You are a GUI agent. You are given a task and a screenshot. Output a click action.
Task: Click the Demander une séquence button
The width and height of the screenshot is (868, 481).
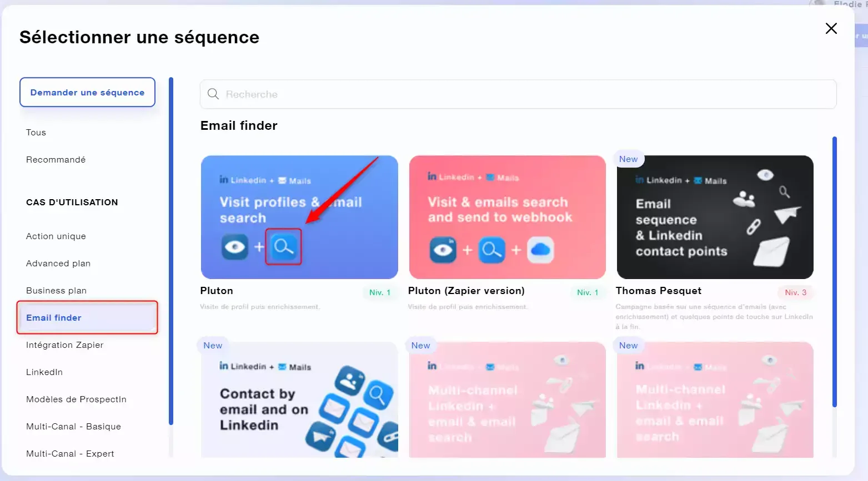tap(87, 92)
